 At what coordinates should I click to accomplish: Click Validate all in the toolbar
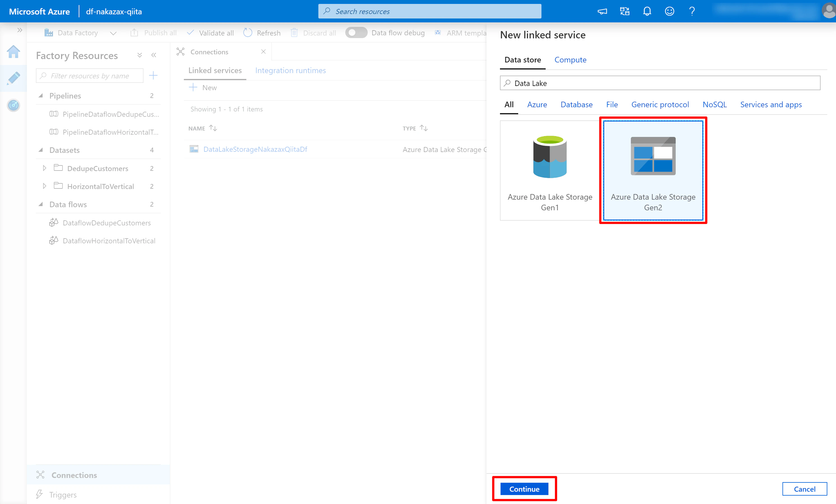click(x=210, y=33)
